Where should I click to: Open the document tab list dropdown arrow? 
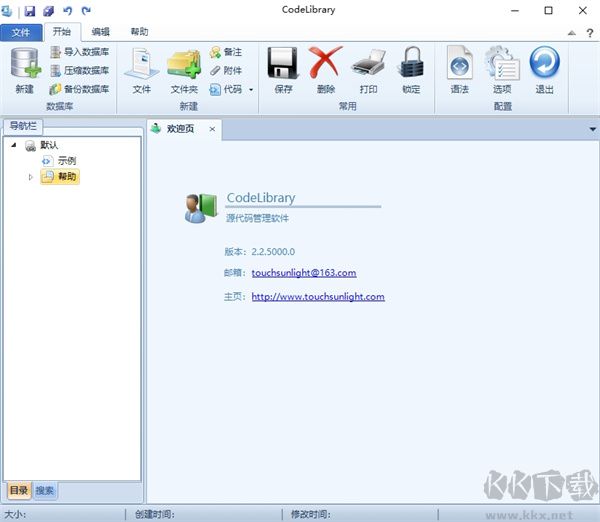[593, 129]
